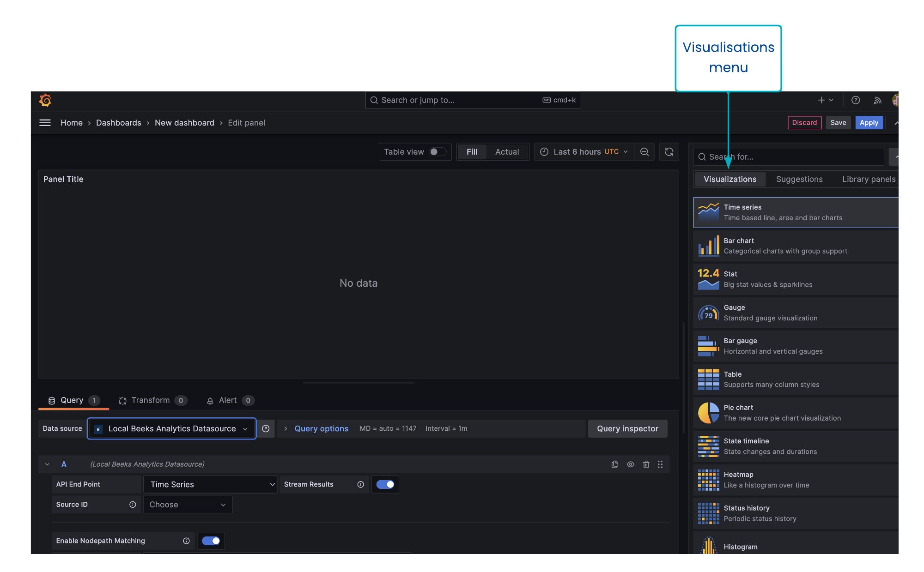Image resolution: width=924 pixels, height=572 pixels.
Task: Open the news feed RSS icon
Action: click(x=877, y=100)
